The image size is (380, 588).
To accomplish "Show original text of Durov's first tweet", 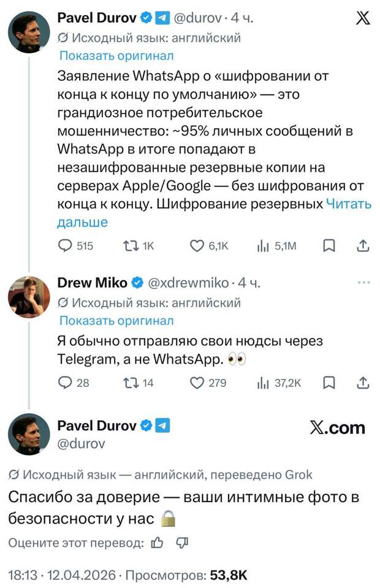I will pos(116,56).
